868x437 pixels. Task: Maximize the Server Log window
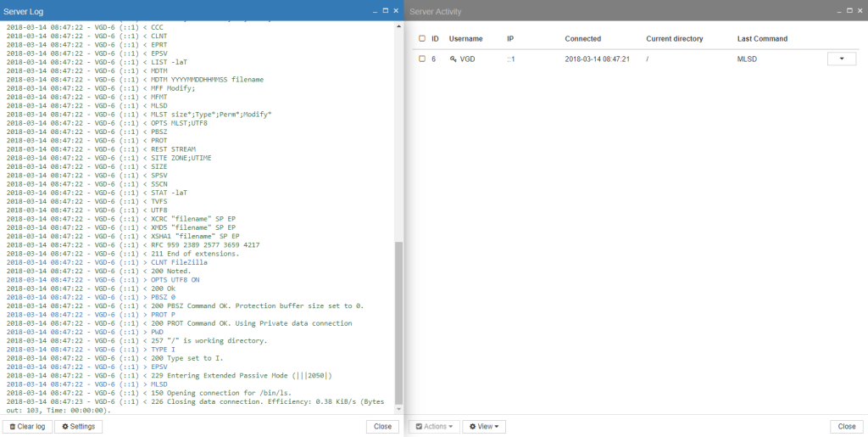point(386,10)
